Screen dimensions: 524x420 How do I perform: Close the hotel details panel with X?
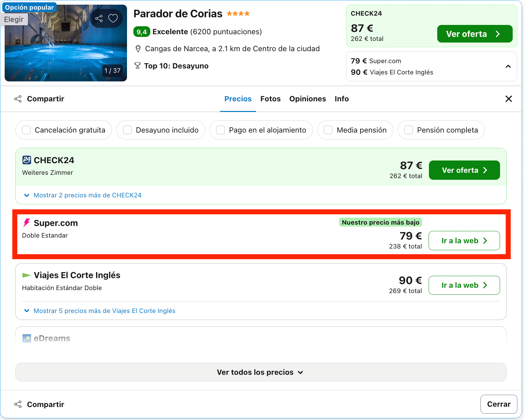(508, 99)
